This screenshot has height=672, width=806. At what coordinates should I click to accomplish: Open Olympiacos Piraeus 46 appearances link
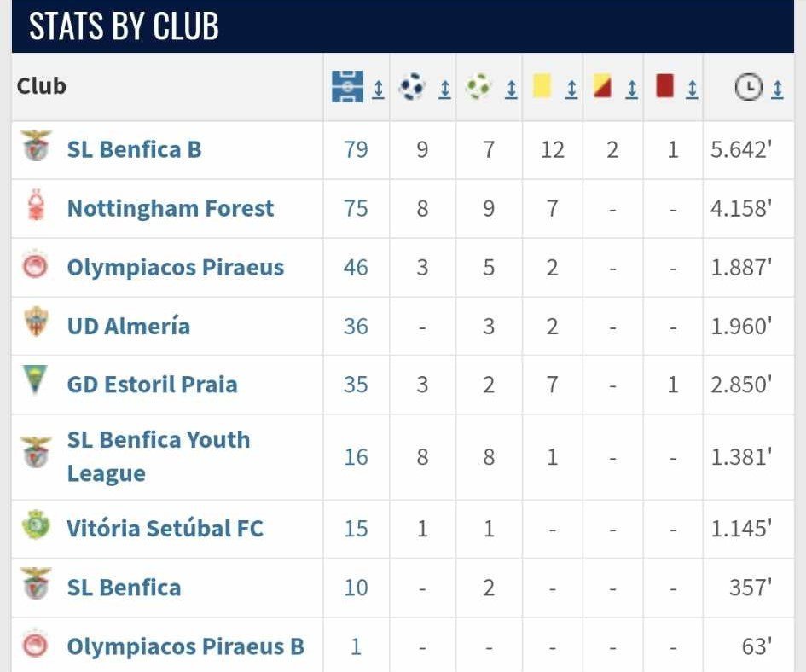click(x=356, y=268)
